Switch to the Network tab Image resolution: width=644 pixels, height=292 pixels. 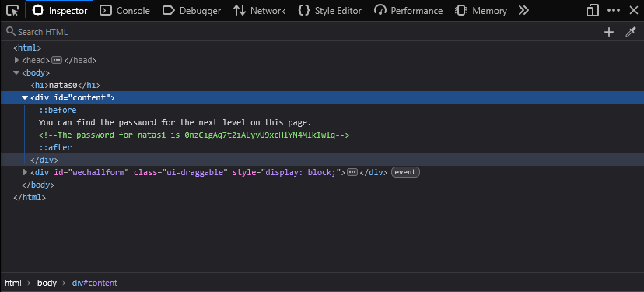coord(259,11)
